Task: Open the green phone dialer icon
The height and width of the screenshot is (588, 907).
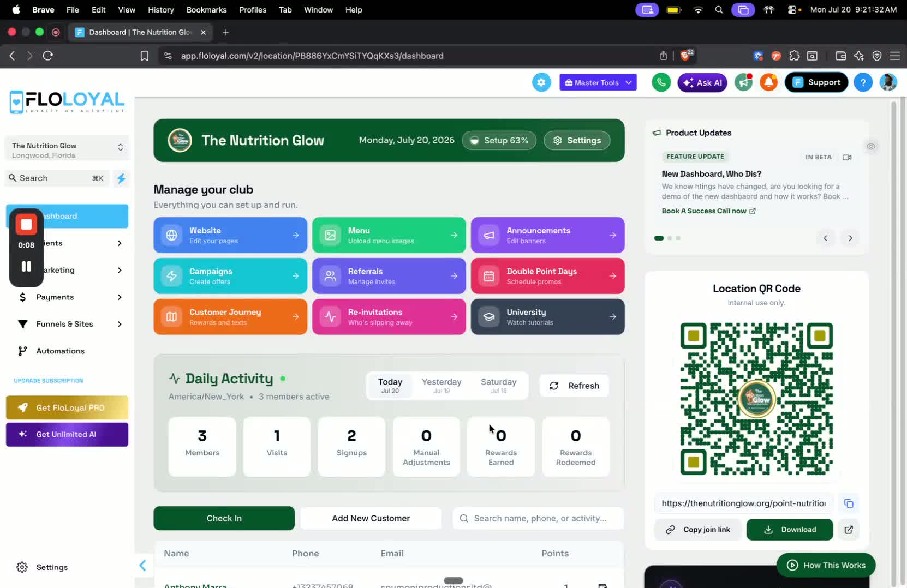Action: (x=661, y=82)
